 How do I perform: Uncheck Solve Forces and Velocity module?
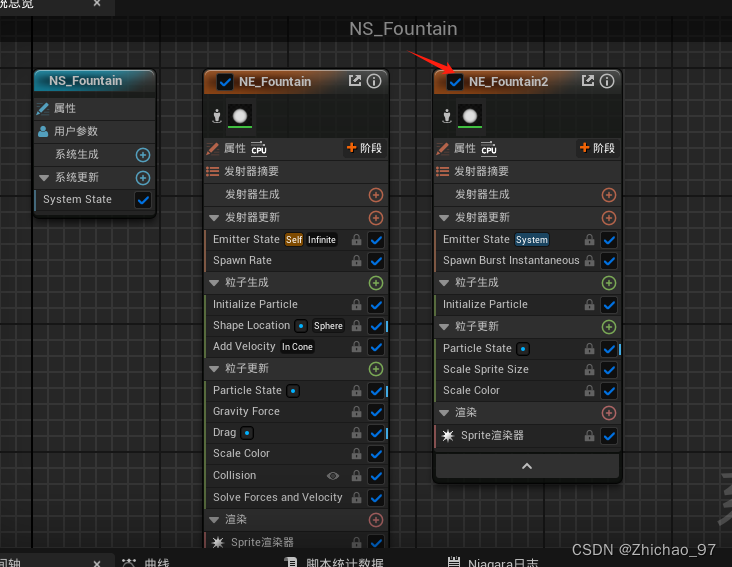click(x=376, y=498)
